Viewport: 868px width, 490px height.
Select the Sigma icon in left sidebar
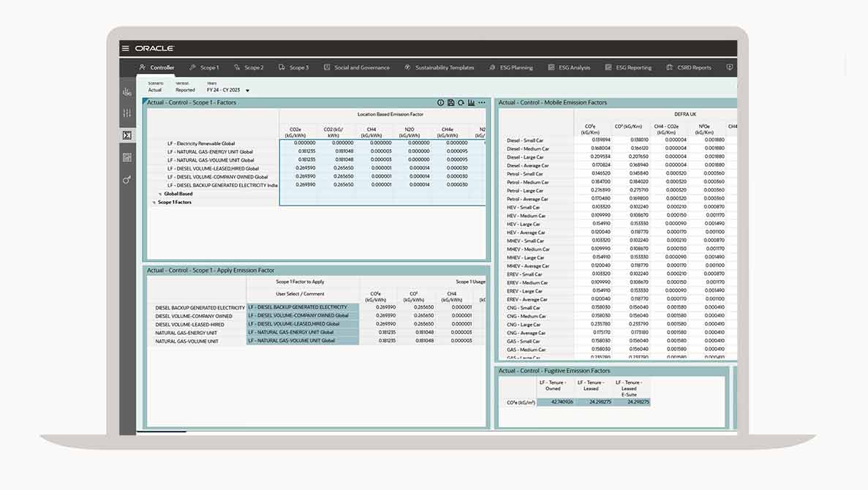[127, 135]
